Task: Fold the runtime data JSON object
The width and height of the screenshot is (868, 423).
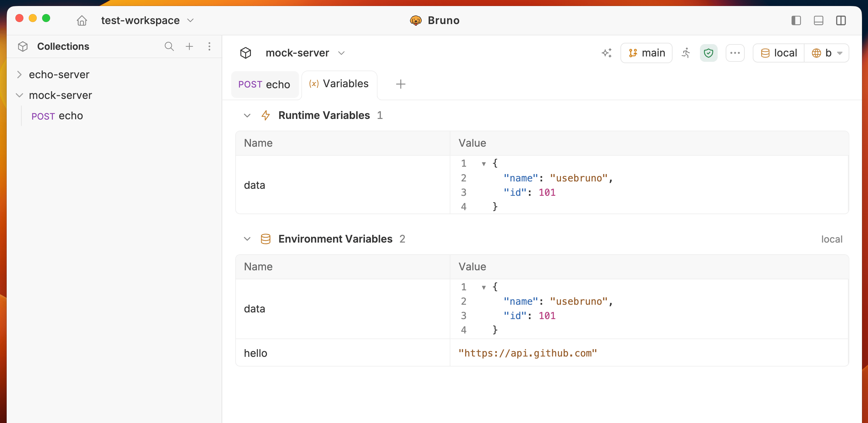Action: point(483,164)
